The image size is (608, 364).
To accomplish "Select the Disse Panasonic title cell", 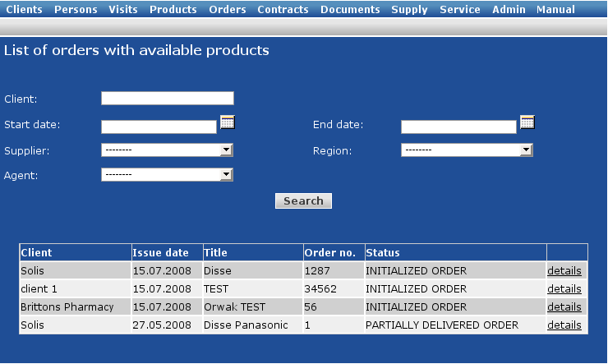I will 253,325.
